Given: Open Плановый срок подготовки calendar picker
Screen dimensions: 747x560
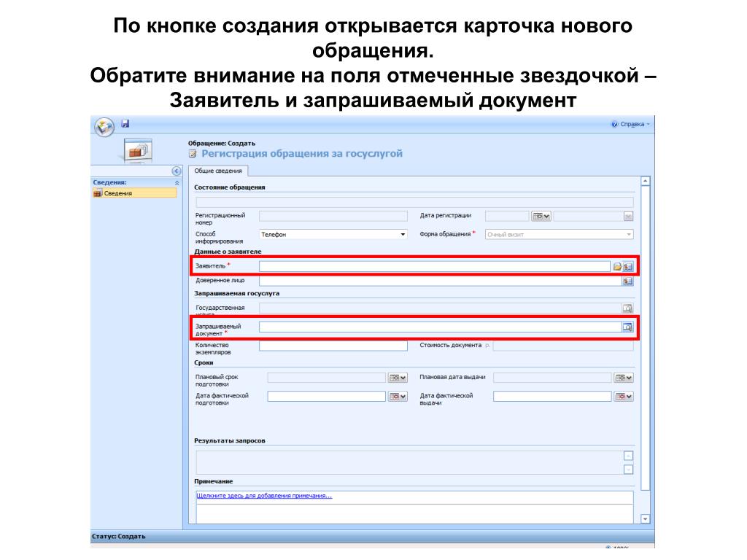Looking at the screenshot, I should coord(398,378).
